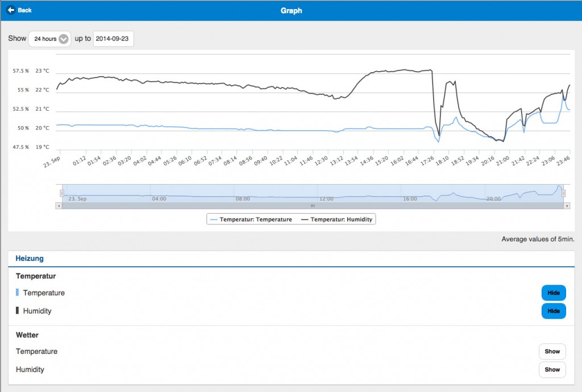Hide the Temperatur Temperature series

553,293
